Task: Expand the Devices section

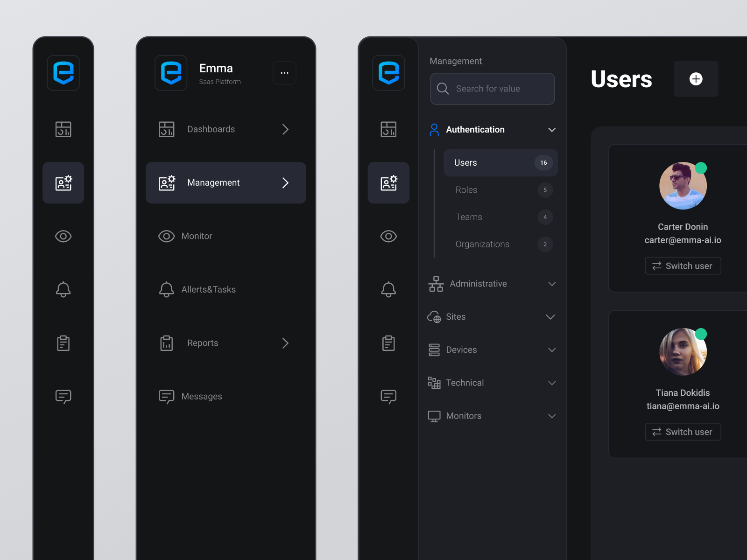Action: click(552, 350)
